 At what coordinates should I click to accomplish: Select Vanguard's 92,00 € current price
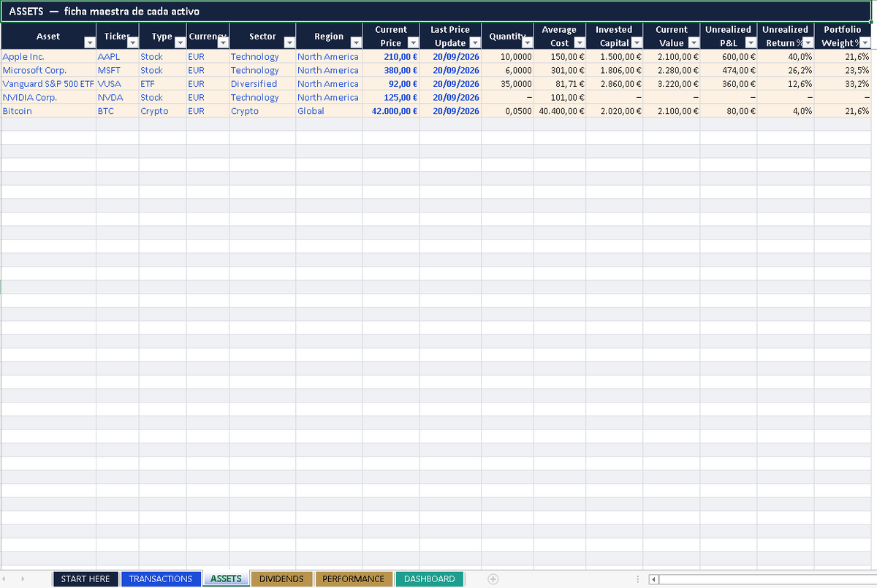[391, 83]
